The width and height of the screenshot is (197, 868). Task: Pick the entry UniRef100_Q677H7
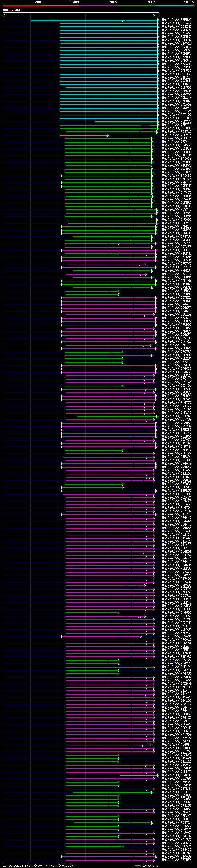pos(177,511)
